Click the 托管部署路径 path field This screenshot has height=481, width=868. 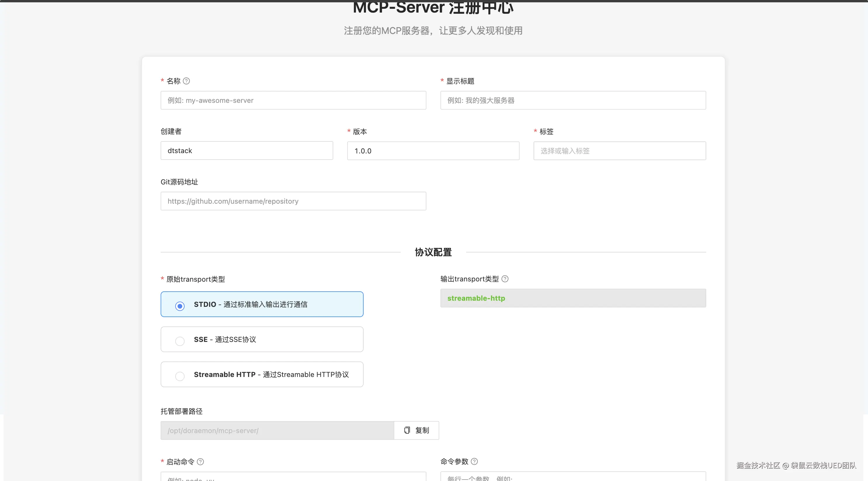pos(277,430)
